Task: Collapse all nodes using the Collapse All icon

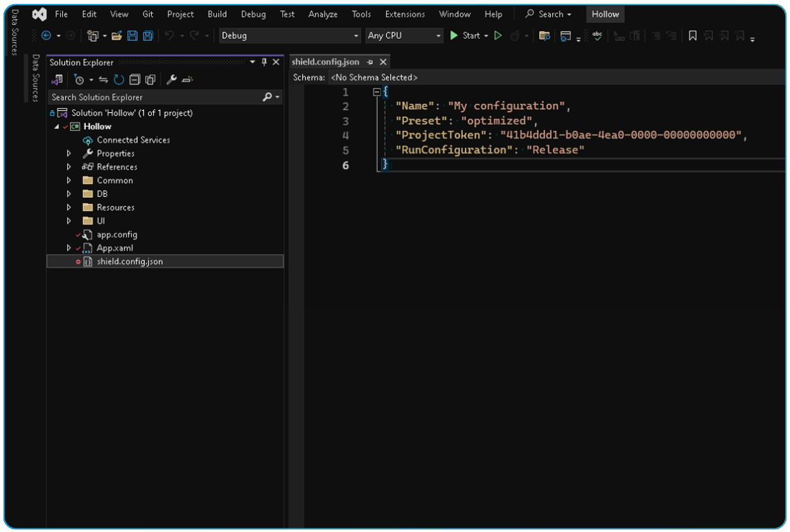Action: (134, 79)
